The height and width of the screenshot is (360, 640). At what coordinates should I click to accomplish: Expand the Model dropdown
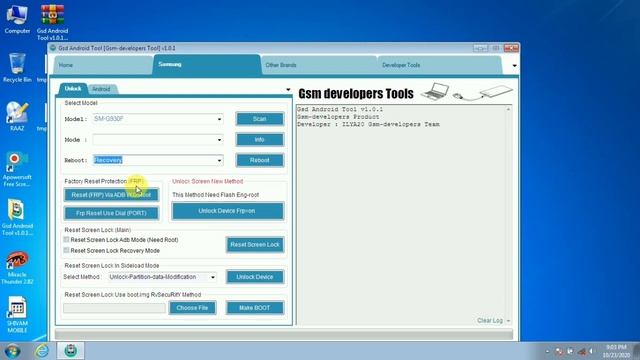pos(219,119)
